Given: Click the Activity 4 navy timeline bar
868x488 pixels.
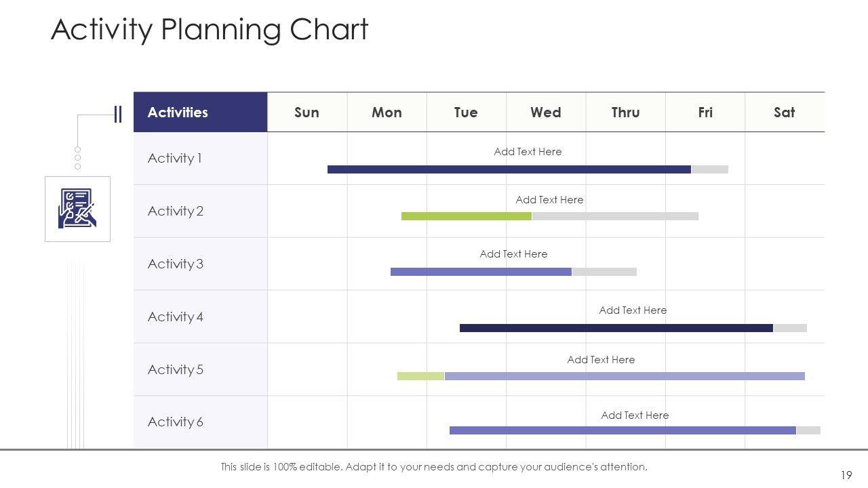Looking at the screenshot, I should [x=616, y=328].
